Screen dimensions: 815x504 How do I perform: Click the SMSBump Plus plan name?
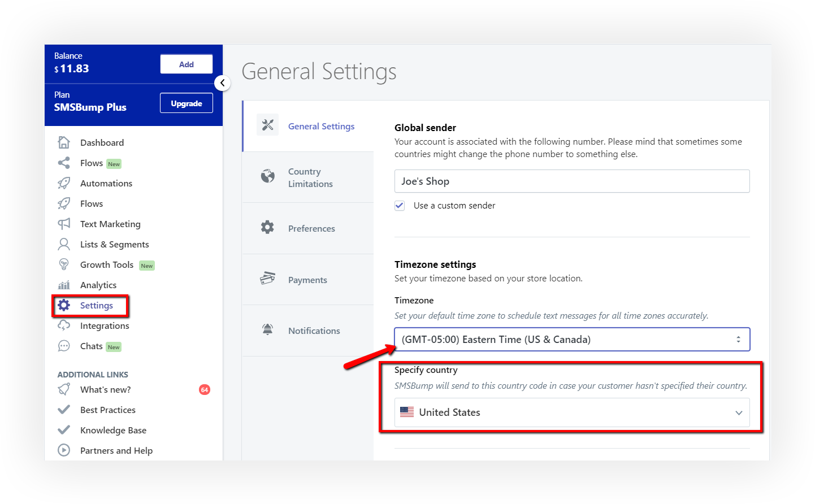tap(90, 107)
